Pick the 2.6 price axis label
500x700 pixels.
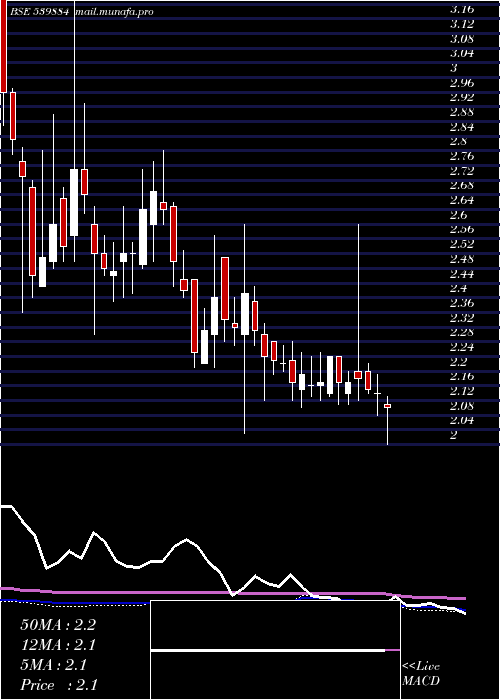(x=458, y=215)
